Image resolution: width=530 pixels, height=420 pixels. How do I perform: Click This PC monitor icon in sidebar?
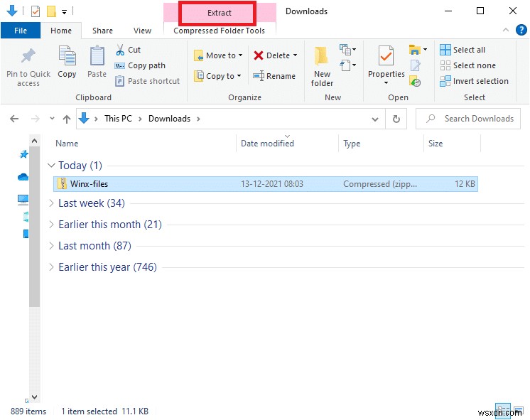point(23,200)
